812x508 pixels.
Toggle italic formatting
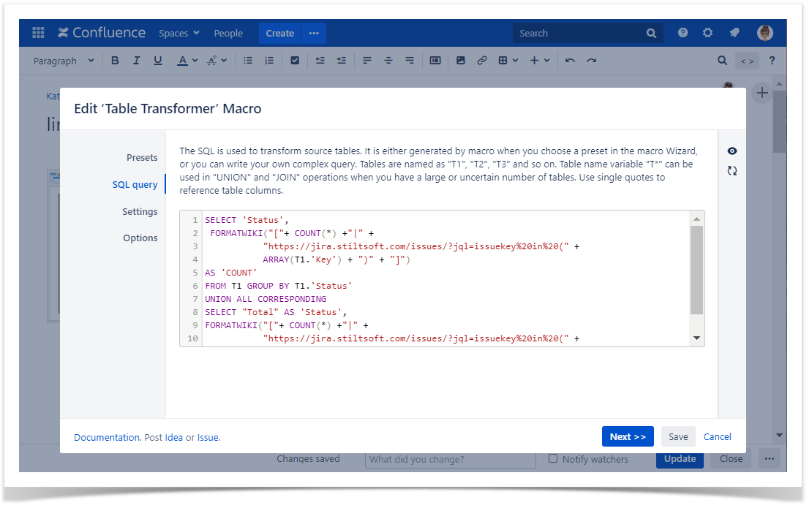click(x=136, y=61)
